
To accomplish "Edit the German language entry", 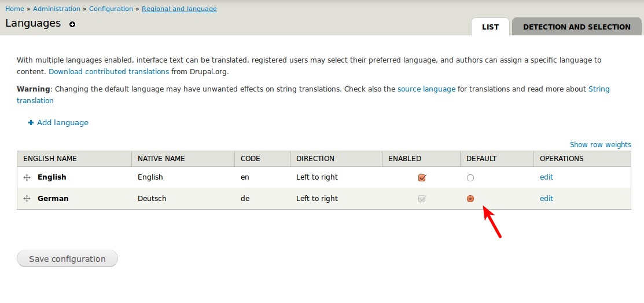I will [x=546, y=199].
